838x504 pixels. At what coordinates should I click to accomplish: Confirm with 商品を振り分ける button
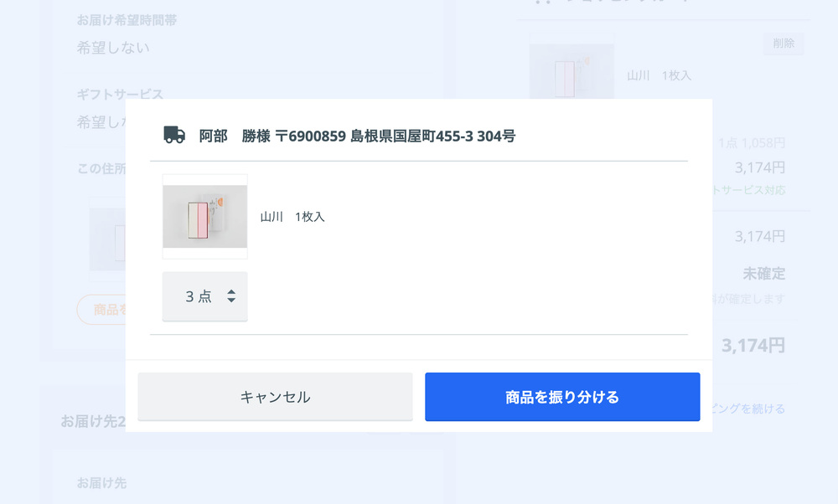[x=562, y=397]
